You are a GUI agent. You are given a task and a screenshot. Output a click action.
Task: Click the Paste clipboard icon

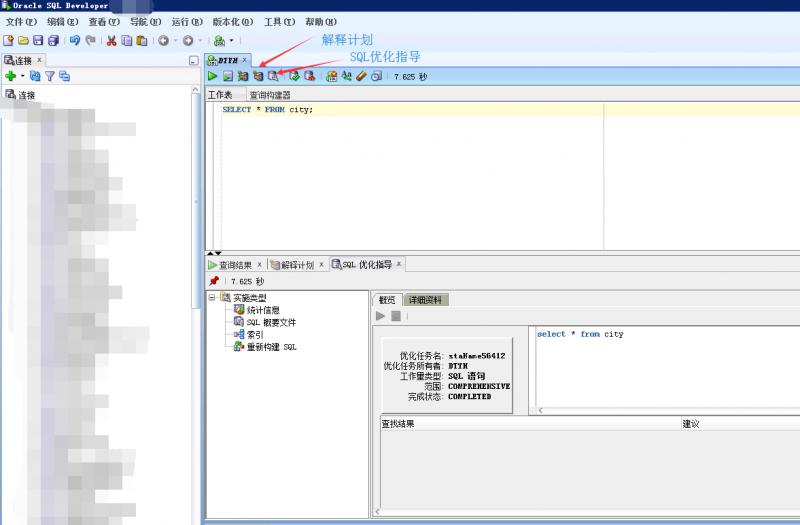[142, 40]
